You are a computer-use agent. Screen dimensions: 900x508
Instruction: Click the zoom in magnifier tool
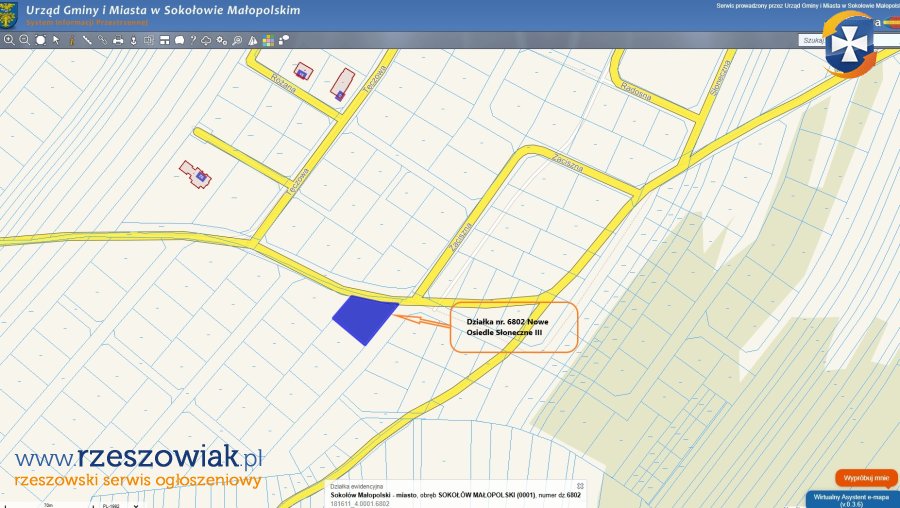click(9, 40)
